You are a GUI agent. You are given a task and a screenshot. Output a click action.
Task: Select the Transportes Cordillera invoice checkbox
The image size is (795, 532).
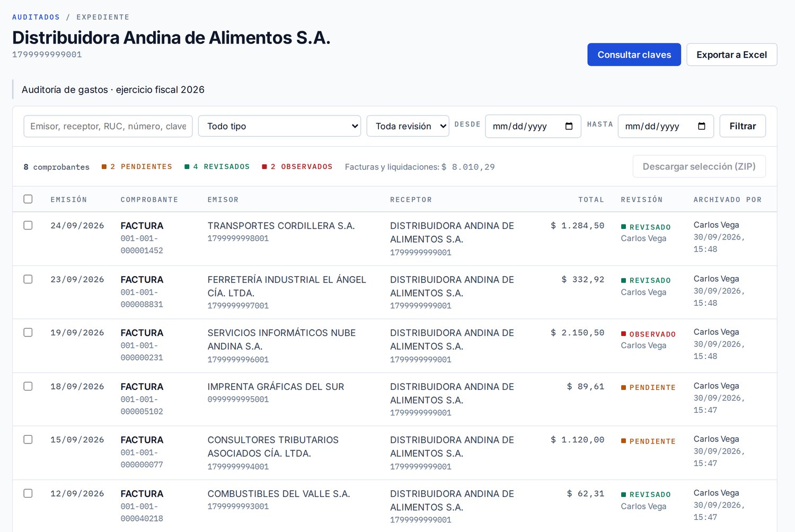point(28,225)
